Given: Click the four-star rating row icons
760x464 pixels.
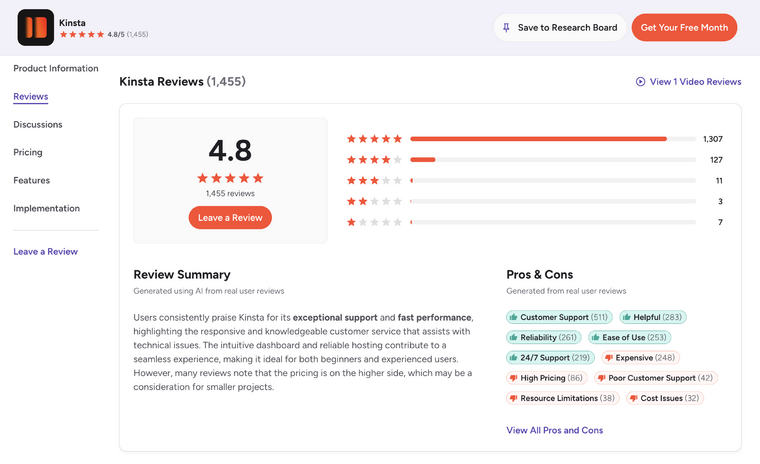Looking at the screenshot, I should pos(374,160).
